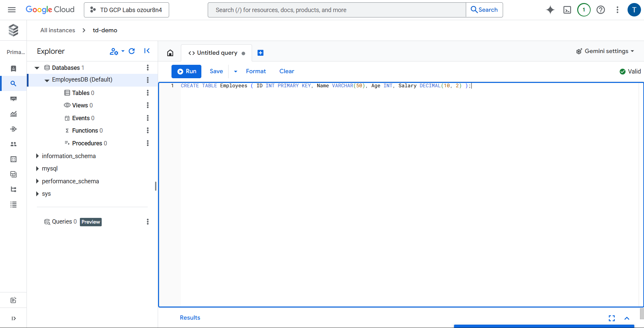Viewport: 644px width, 328px height.
Task: Collapse the Explorer panel
Action: pyautogui.click(x=147, y=51)
